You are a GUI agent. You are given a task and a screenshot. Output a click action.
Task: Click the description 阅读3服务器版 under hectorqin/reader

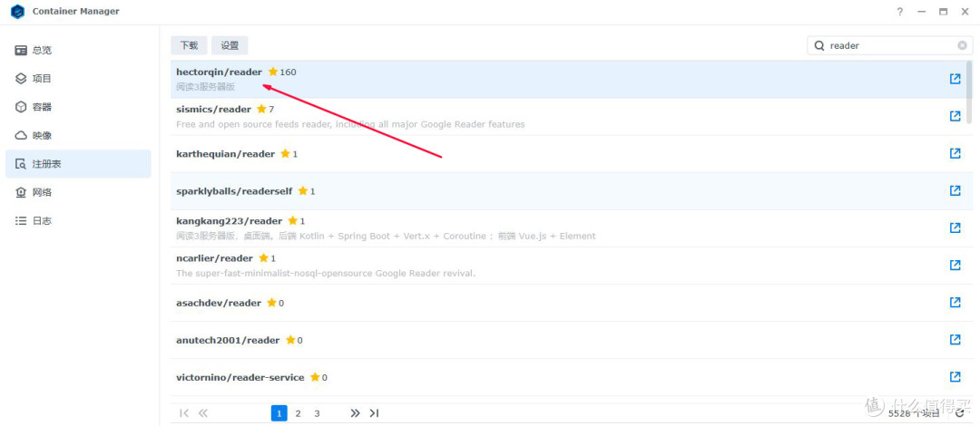pyautogui.click(x=206, y=87)
